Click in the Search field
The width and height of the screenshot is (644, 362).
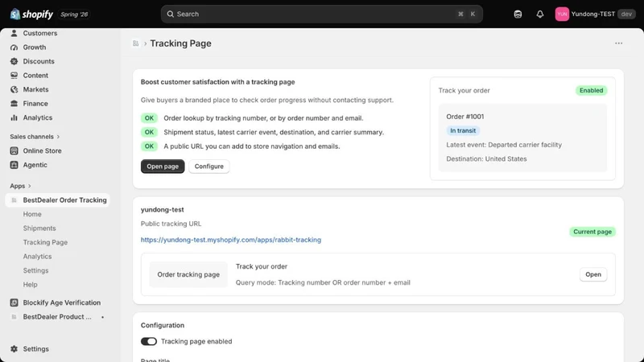321,14
